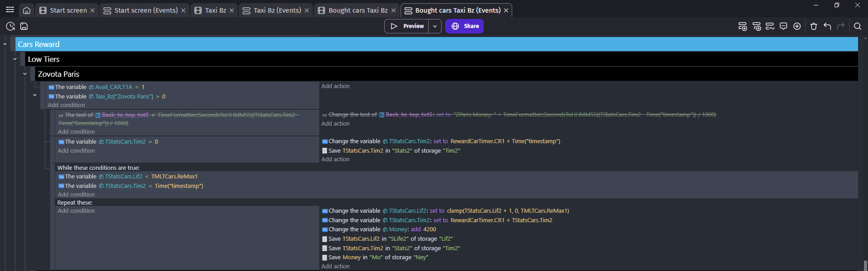Collapse the Zovota Paris group
The image size is (868, 271).
point(25,74)
